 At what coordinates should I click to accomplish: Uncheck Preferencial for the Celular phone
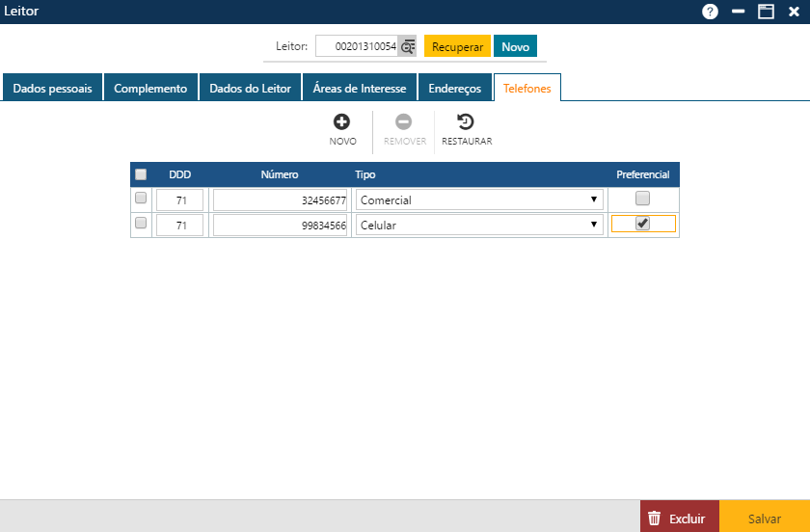click(x=643, y=224)
